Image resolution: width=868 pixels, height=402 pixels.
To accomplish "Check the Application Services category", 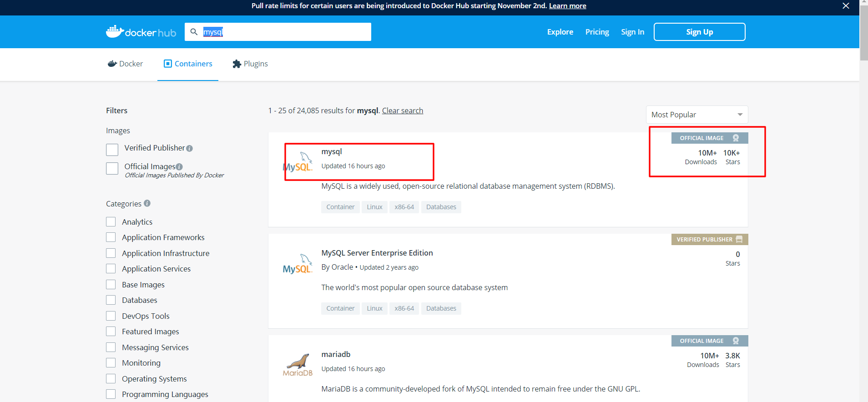I will point(111,269).
